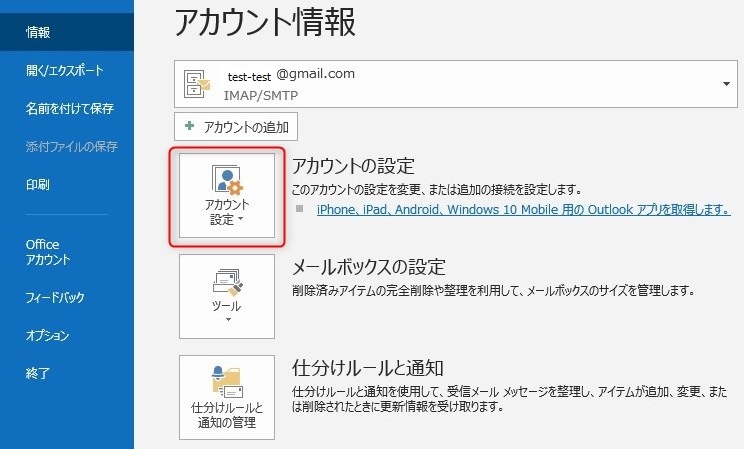744x449 pixels.
Task: Expand the account selector dropdown arrow
Action: (726, 84)
